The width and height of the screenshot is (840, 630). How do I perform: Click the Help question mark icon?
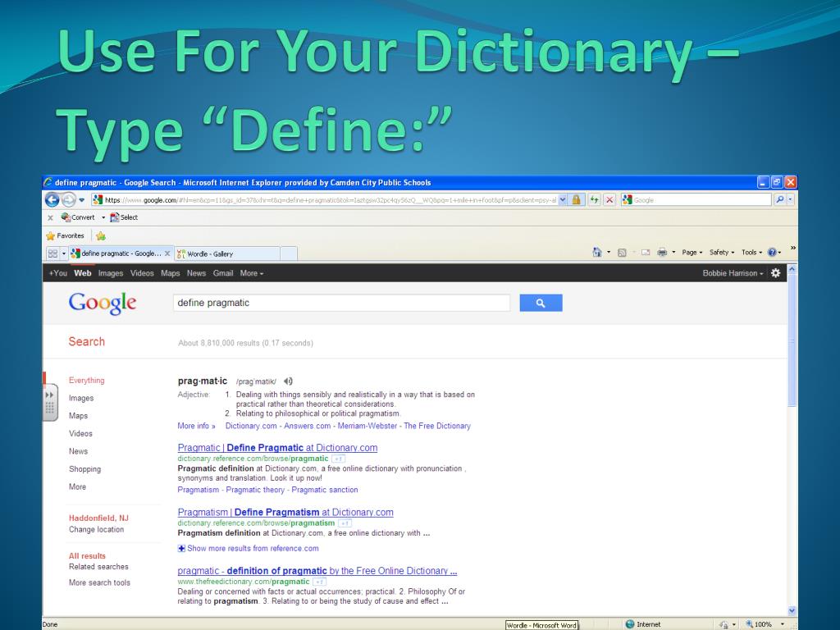click(772, 253)
